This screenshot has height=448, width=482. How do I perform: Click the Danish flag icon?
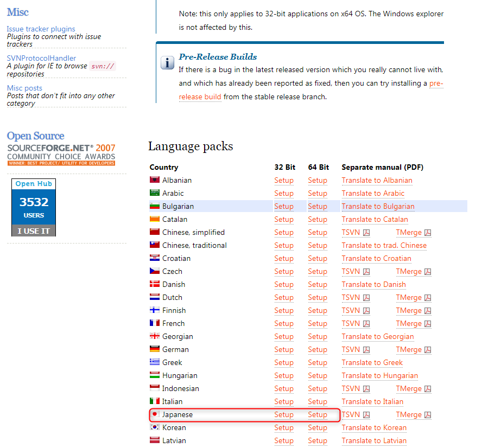click(154, 284)
